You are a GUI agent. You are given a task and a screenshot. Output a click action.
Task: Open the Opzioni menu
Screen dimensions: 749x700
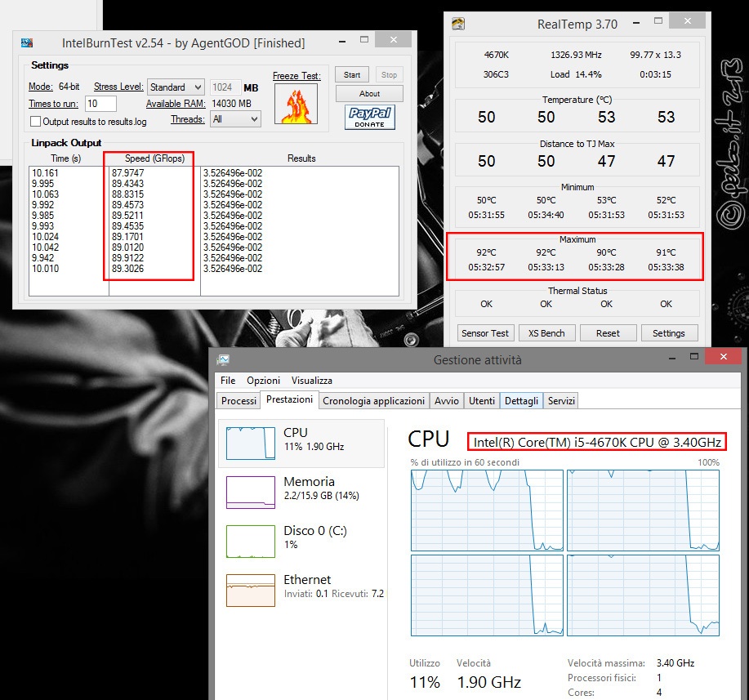point(263,381)
